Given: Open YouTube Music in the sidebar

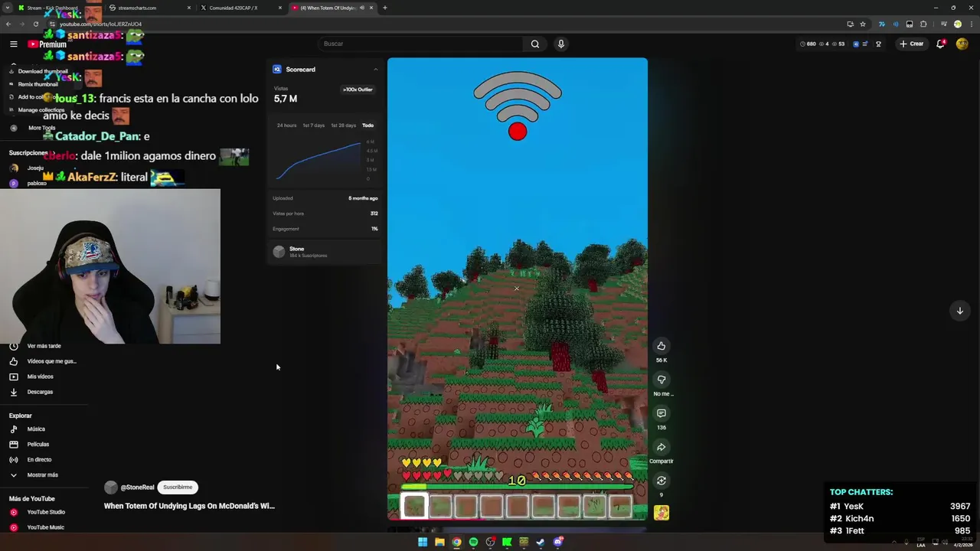Looking at the screenshot, I should click(45, 527).
